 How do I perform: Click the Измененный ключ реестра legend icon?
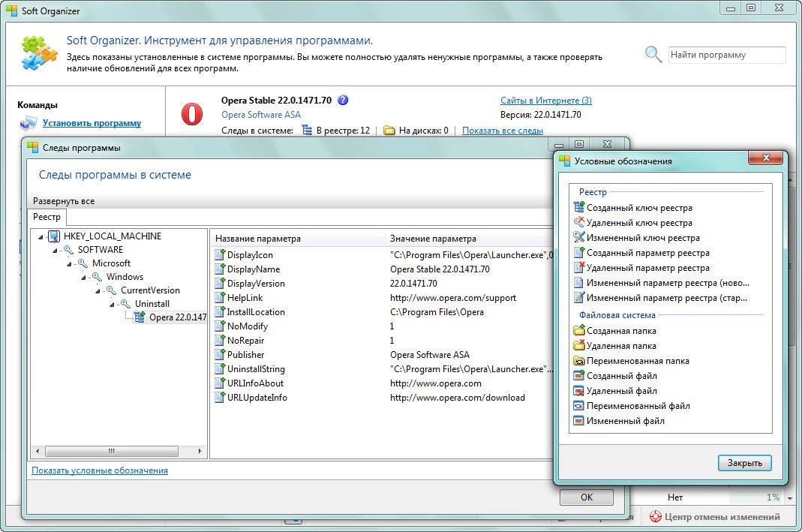pos(579,237)
